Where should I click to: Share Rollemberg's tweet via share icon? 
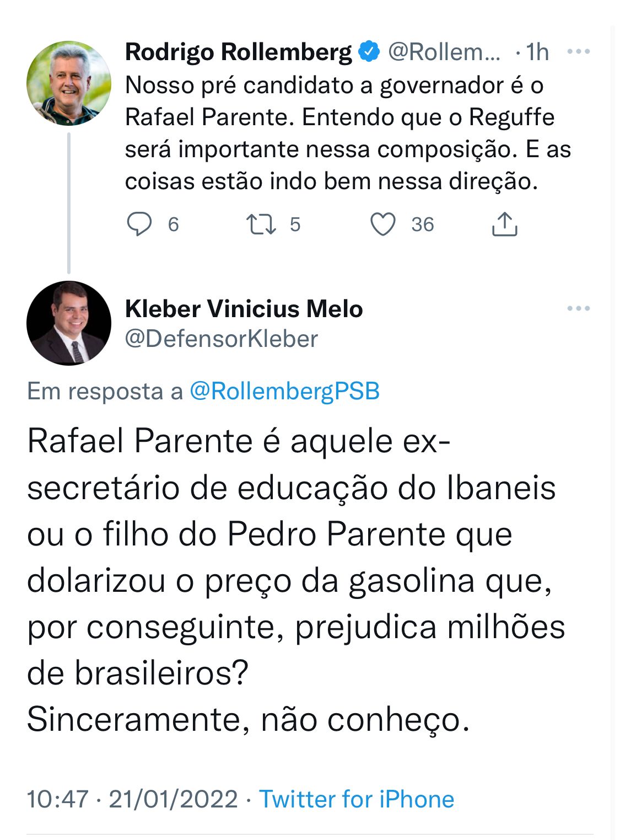[504, 224]
